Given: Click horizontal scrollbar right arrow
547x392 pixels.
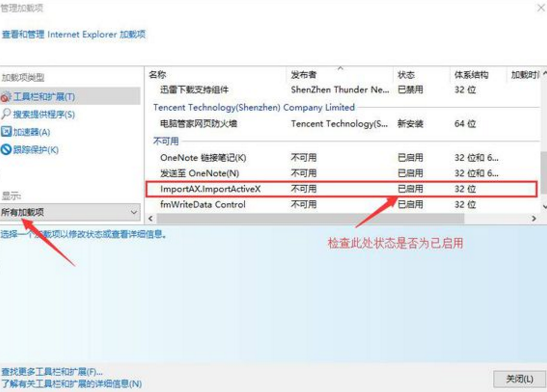Looking at the screenshot, I should click(534, 219).
